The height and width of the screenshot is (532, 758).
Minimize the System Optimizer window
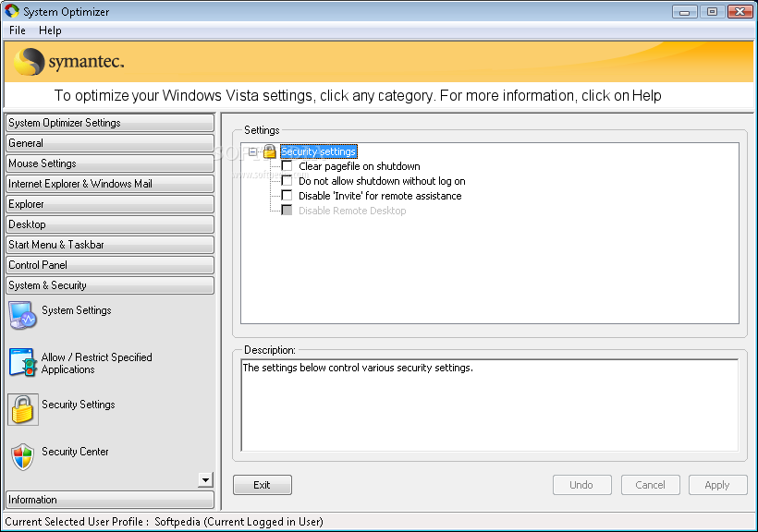click(x=685, y=11)
